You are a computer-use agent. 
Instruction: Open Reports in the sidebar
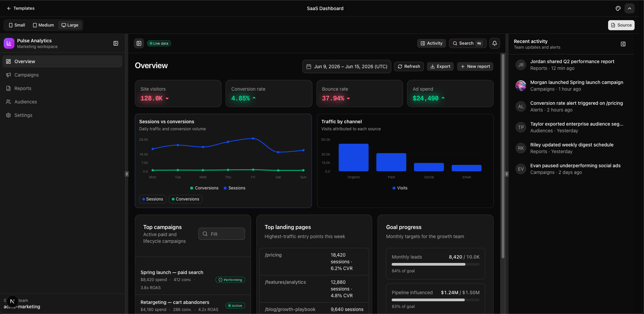pos(62,88)
